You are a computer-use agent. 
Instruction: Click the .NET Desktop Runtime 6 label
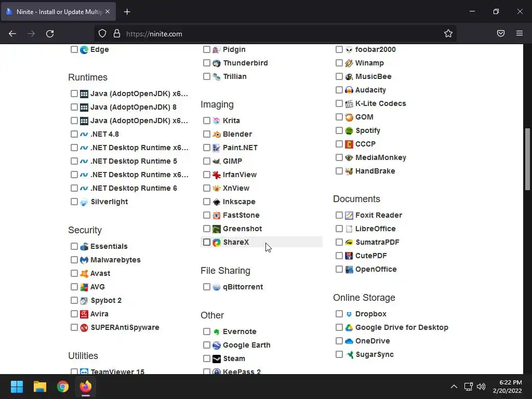[134, 188]
